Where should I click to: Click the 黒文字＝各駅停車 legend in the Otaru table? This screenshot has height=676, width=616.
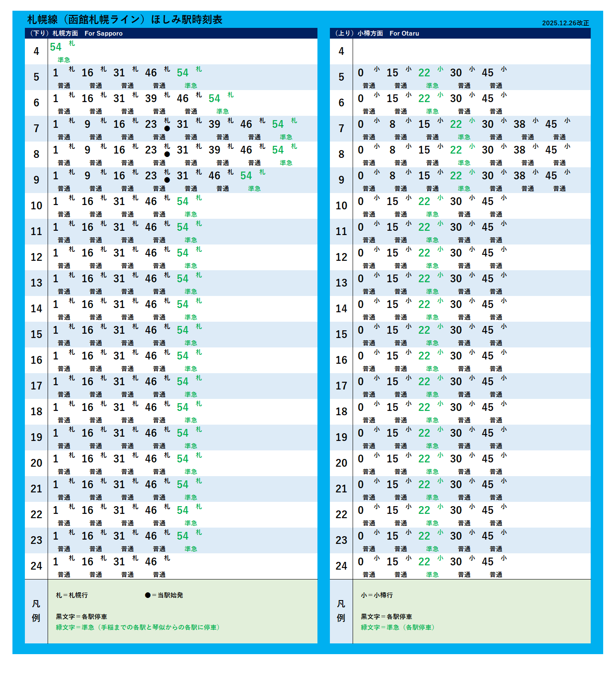[386, 617]
